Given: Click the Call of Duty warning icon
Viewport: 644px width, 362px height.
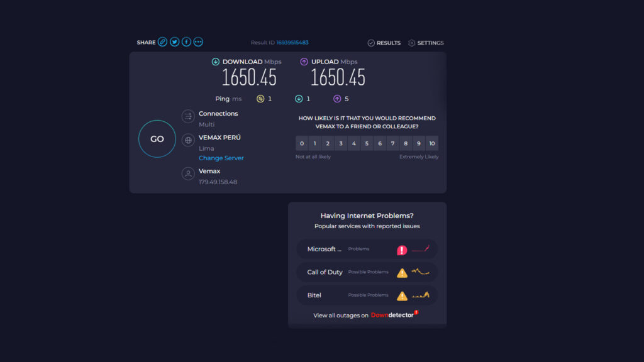Looking at the screenshot, I should (402, 273).
